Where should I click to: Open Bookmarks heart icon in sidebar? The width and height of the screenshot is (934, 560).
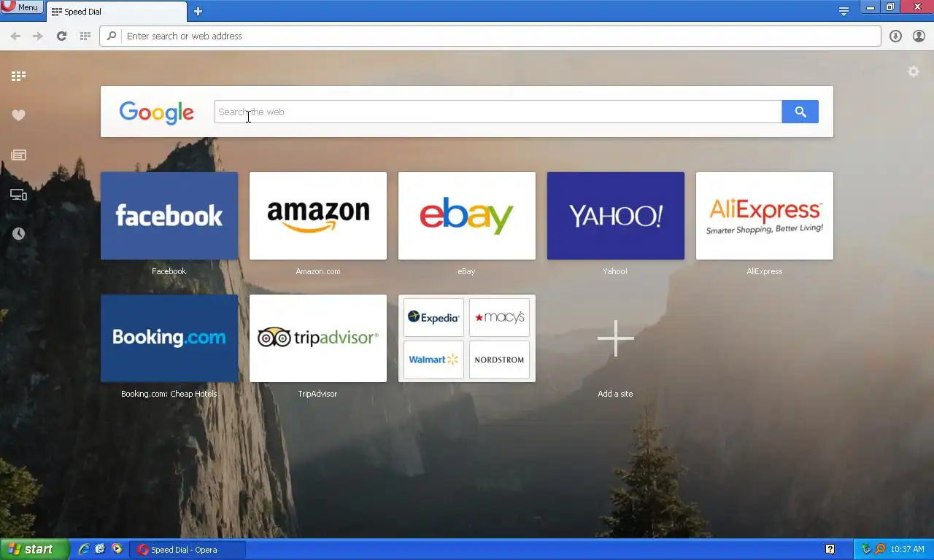pos(18,115)
